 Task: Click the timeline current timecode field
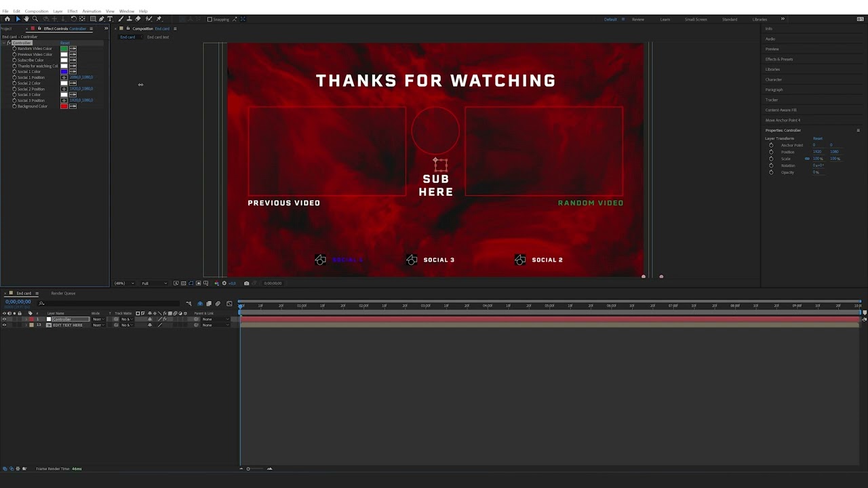(18, 302)
